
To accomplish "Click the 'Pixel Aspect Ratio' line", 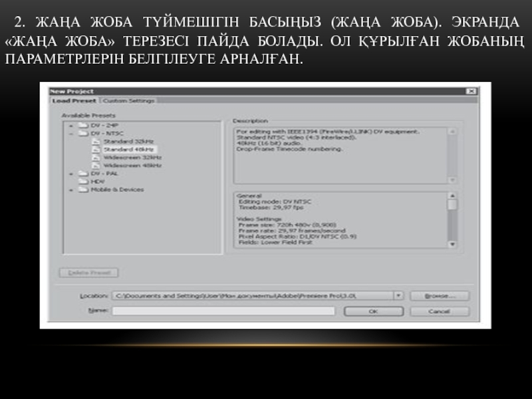I will coord(297,236).
